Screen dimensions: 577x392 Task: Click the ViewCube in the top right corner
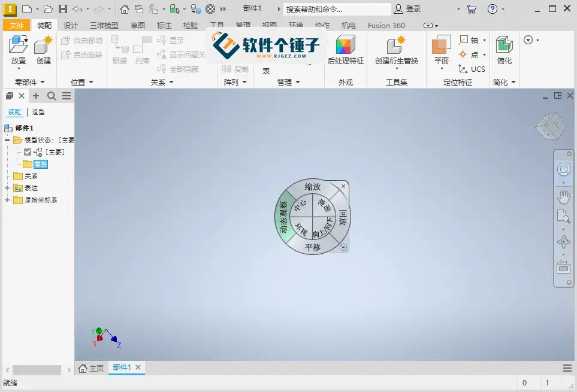coord(550,126)
